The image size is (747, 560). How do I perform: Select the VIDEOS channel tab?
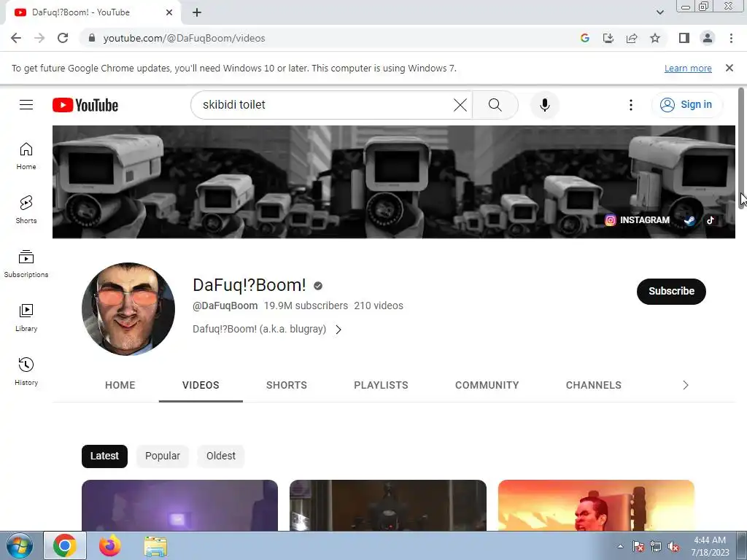pyautogui.click(x=201, y=385)
